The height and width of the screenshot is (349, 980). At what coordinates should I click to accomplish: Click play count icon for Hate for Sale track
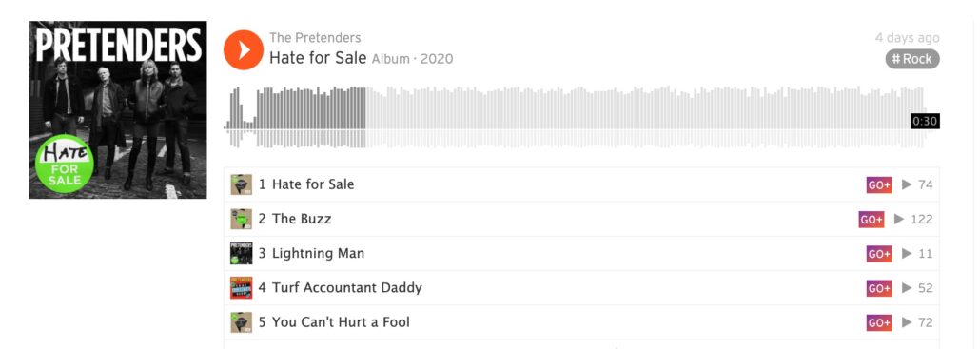pyautogui.click(x=907, y=184)
